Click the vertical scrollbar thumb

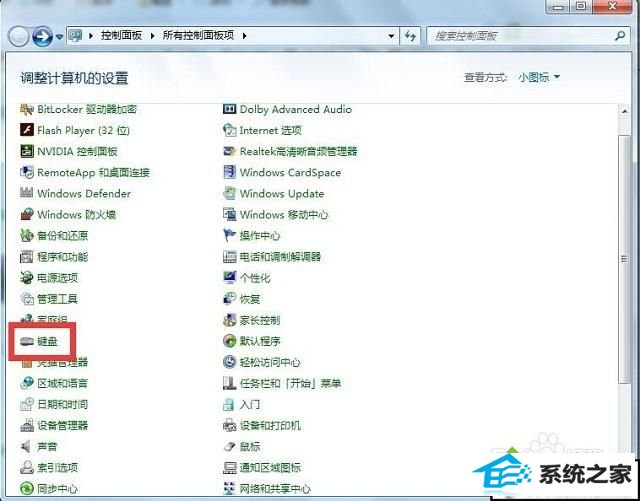[624, 258]
